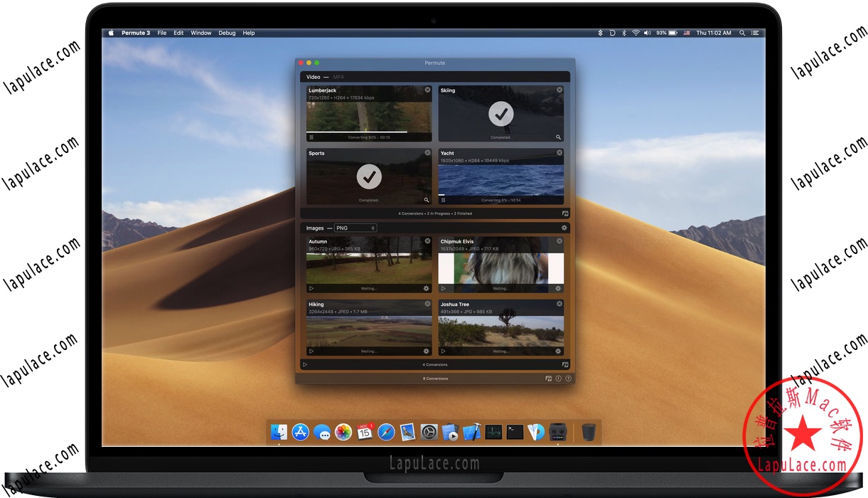Click the folder icon in the Video group footer

pyautogui.click(x=564, y=213)
